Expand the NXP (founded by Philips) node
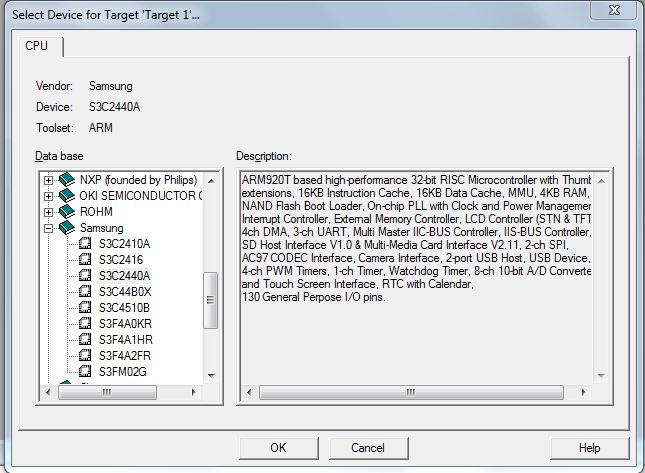 click(x=49, y=180)
